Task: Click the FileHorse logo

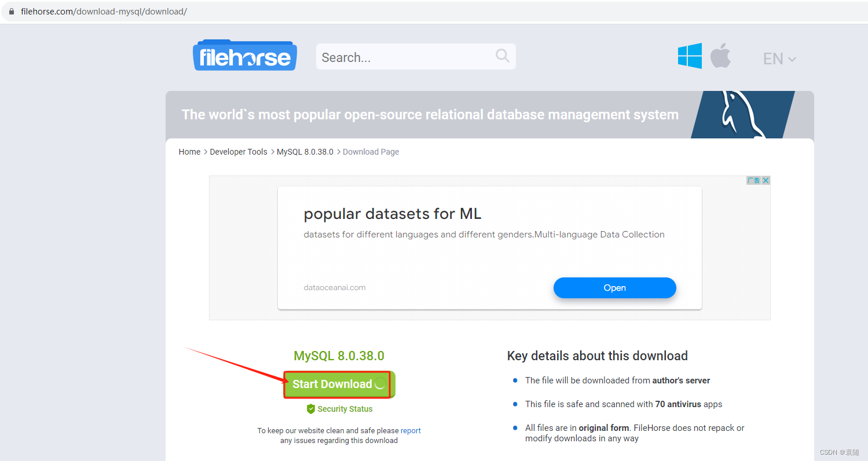Action: click(x=245, y=56)
